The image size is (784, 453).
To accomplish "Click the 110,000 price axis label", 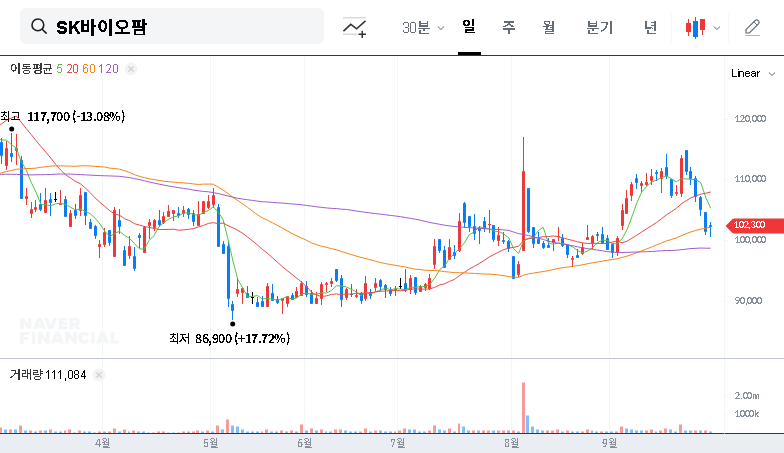I will (750, 178).
